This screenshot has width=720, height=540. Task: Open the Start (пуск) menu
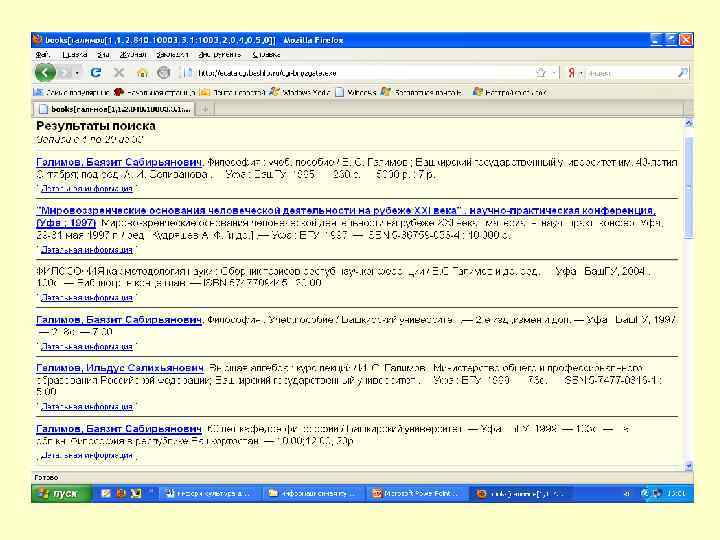pyautogui.click(x=61, y=493)
